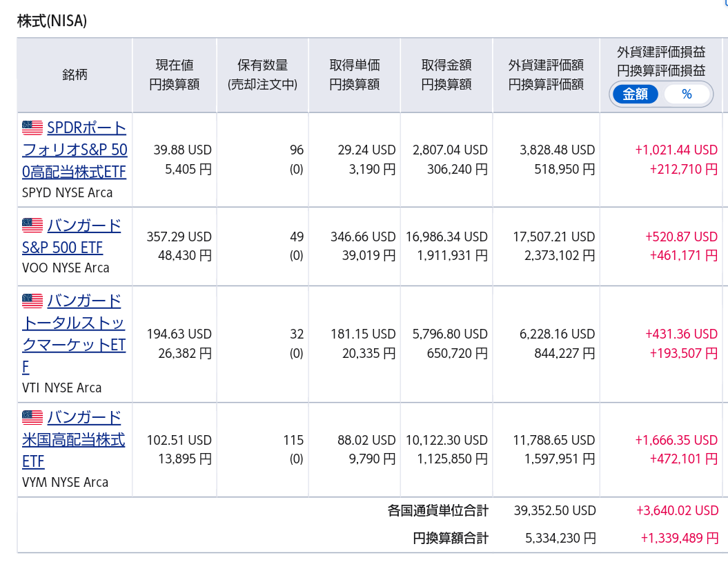Click profit value +520.87 USD
Image resolution: width=728 pixels, height=562 pixels.
coord(682,237)
